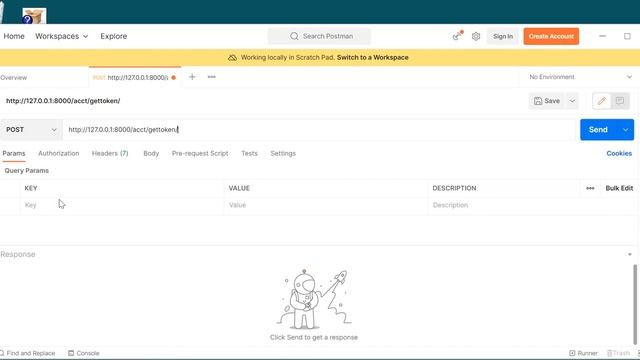Open the query params ellipsis options
This screenshot has height=360, width=640.
[x=590, y=188]
